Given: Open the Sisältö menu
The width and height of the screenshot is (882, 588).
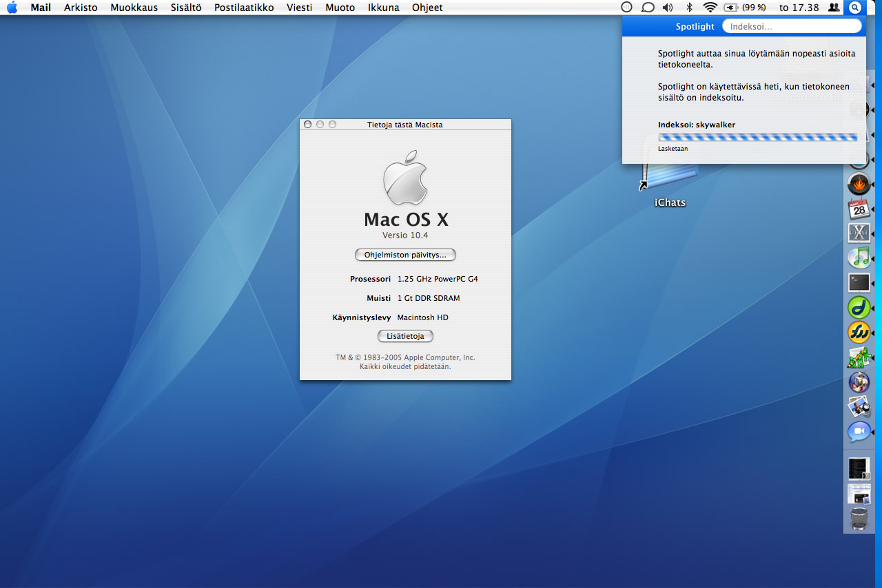Looking at the screenshot, I should point(186,8).
